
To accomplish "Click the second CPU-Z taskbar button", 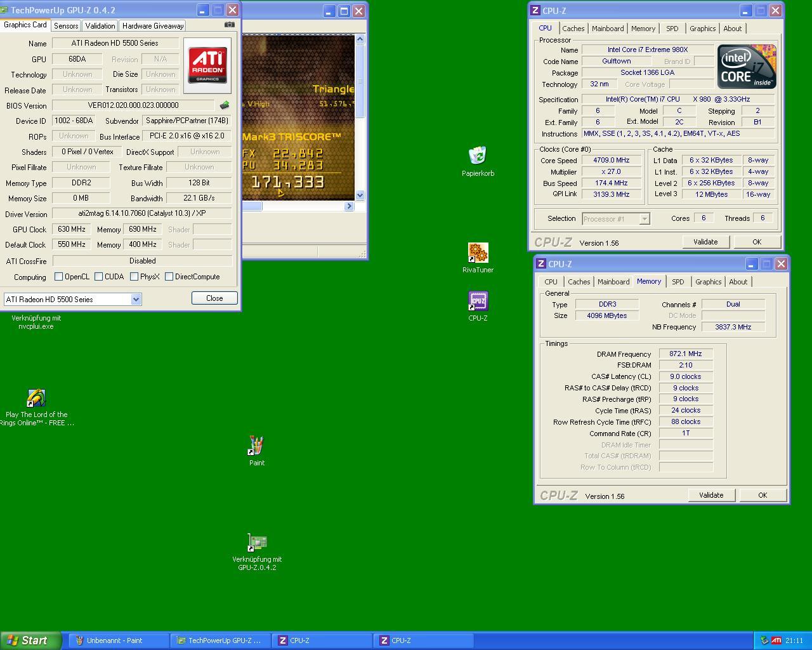I will 423,640.
